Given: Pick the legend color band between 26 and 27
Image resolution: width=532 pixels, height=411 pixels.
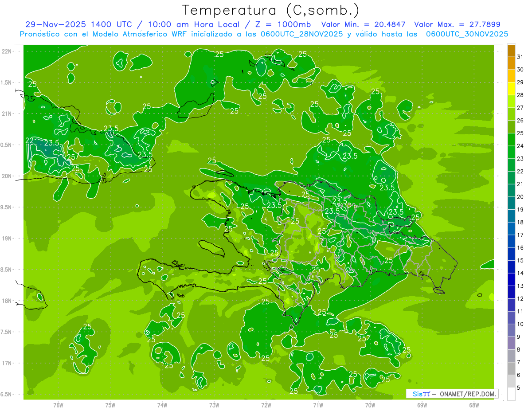Looking at the screenshot, I should point(512,114).
